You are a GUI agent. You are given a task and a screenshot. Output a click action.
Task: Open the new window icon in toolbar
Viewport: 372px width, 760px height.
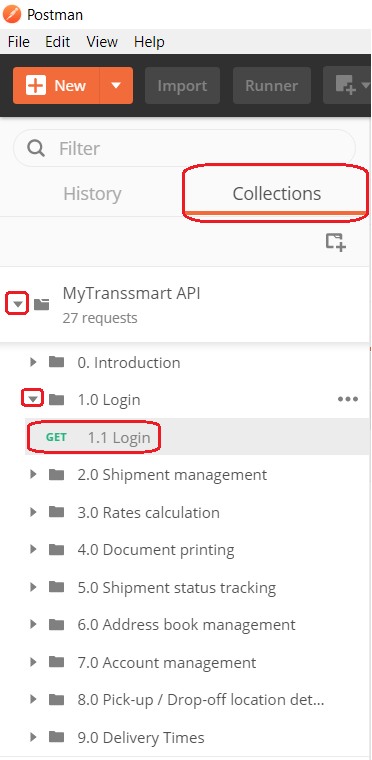347,86
